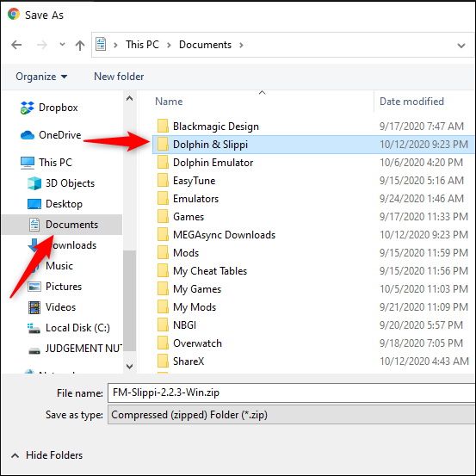Open Pictures library in sidebar
The height and width of the screenshot is (476, 476).
pyautogui.click(x=54, y=287)
